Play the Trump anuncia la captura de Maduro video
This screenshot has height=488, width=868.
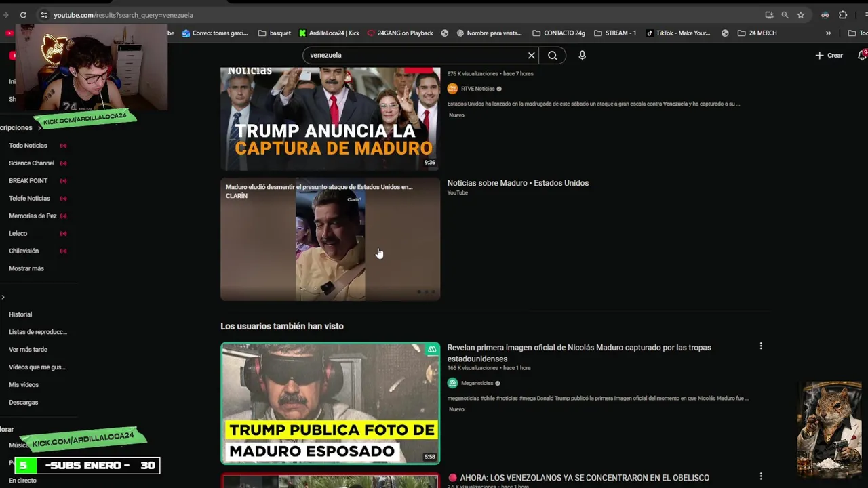coord(330,119)
